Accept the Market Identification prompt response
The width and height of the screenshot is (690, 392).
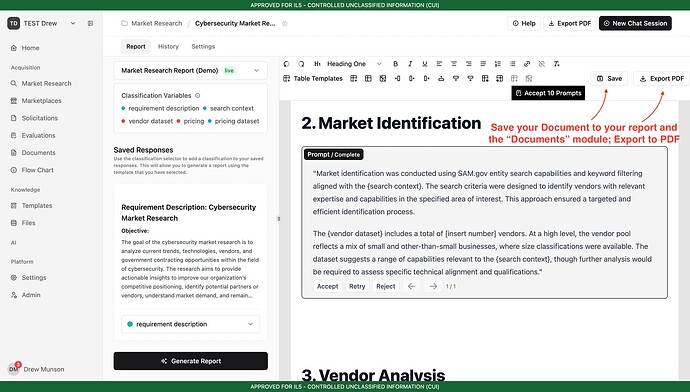(327, 286)
